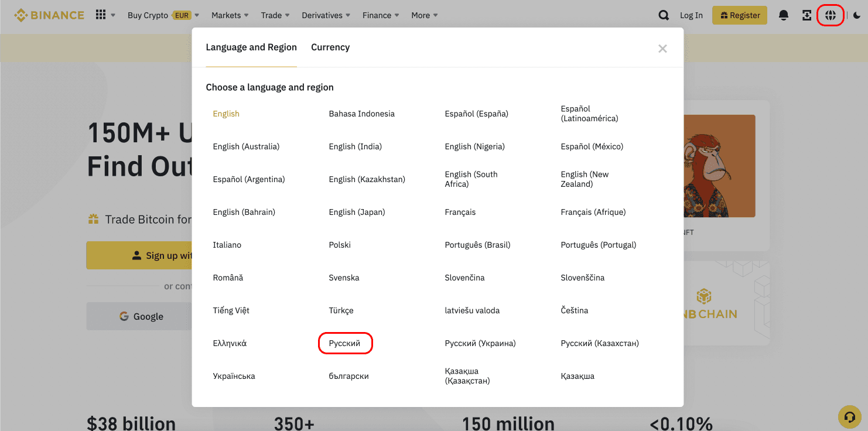Switch to the Currency tab
868x431 pixels.
click(330, 47)
